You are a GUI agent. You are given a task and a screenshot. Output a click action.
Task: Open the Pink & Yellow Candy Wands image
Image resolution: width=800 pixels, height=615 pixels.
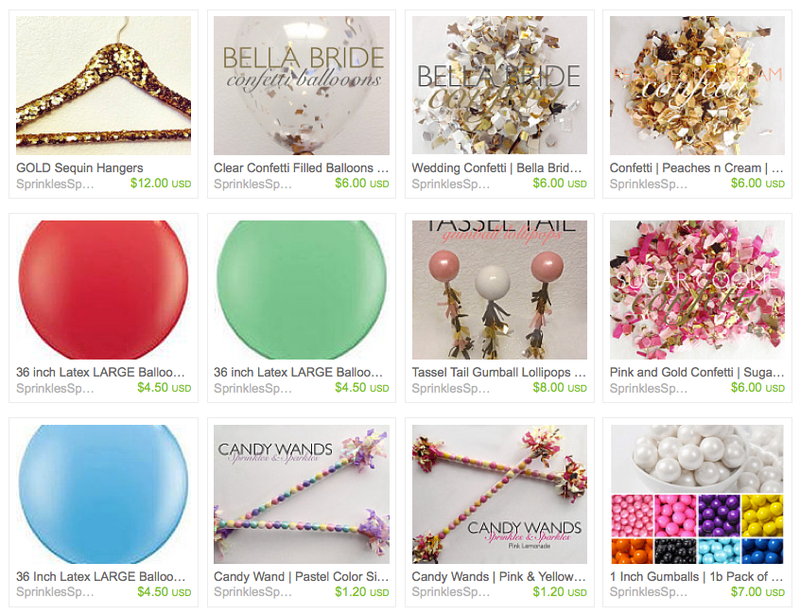click(x=499, y=494)
